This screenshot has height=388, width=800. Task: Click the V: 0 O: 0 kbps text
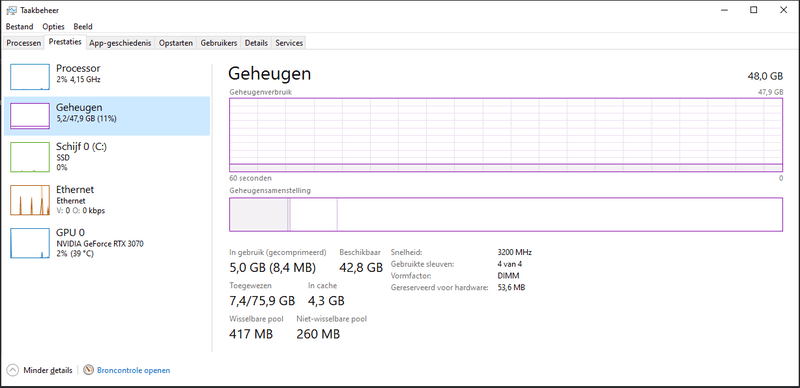[x=81, y=210]
